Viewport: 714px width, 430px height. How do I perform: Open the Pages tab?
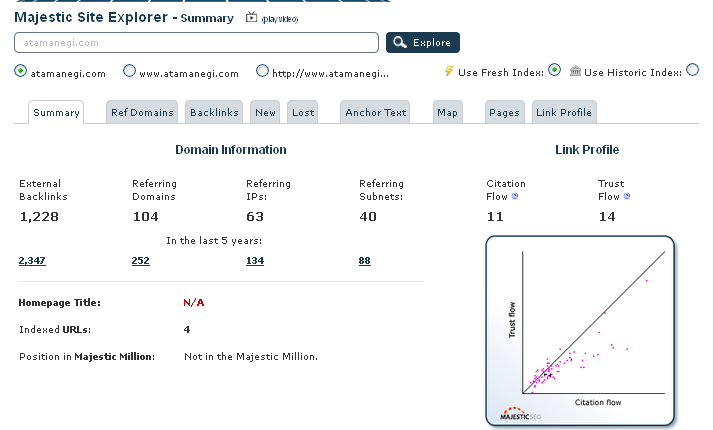point(505,112)
